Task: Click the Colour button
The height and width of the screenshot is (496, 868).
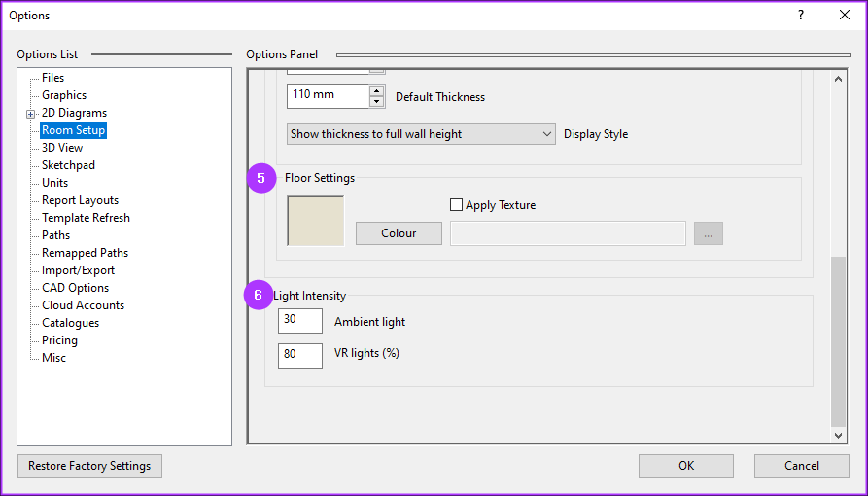Action: point(399,233)
